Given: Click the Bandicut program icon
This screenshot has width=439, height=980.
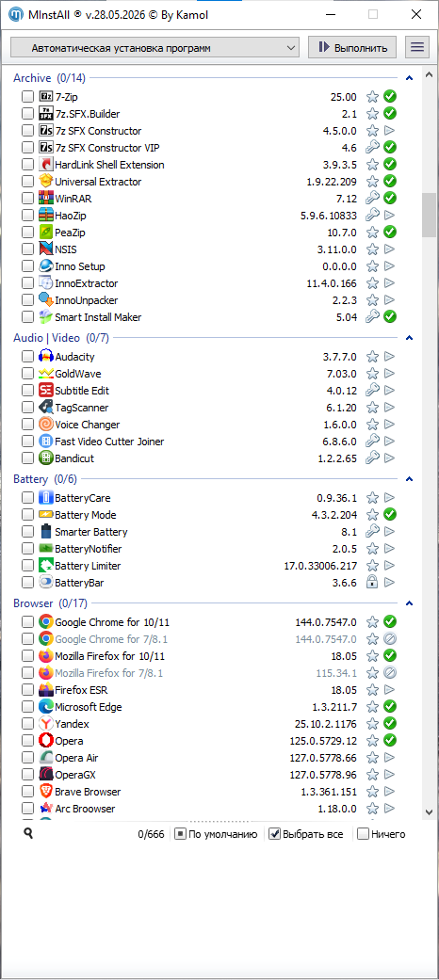Looking at the screenshot, I should point(45,458).
